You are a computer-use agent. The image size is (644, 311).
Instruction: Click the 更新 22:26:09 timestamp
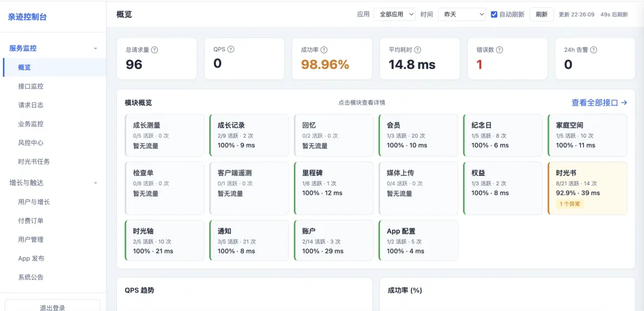click(x=577, y=14)
